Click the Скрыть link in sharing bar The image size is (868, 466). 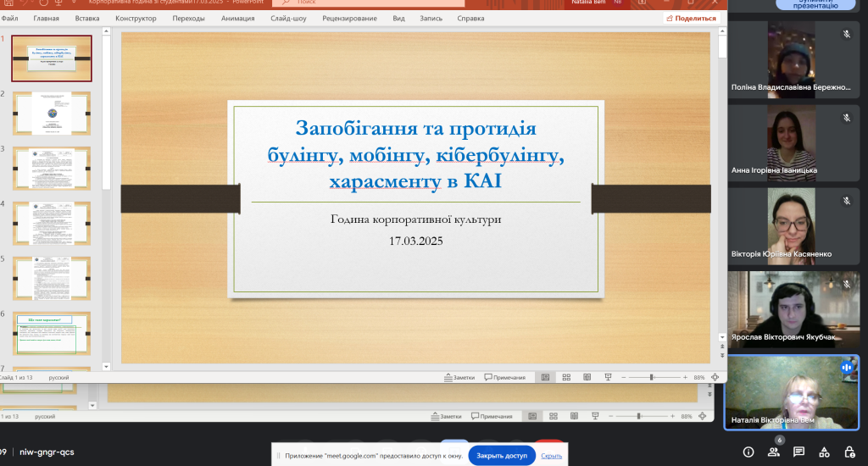click(552, 455)
